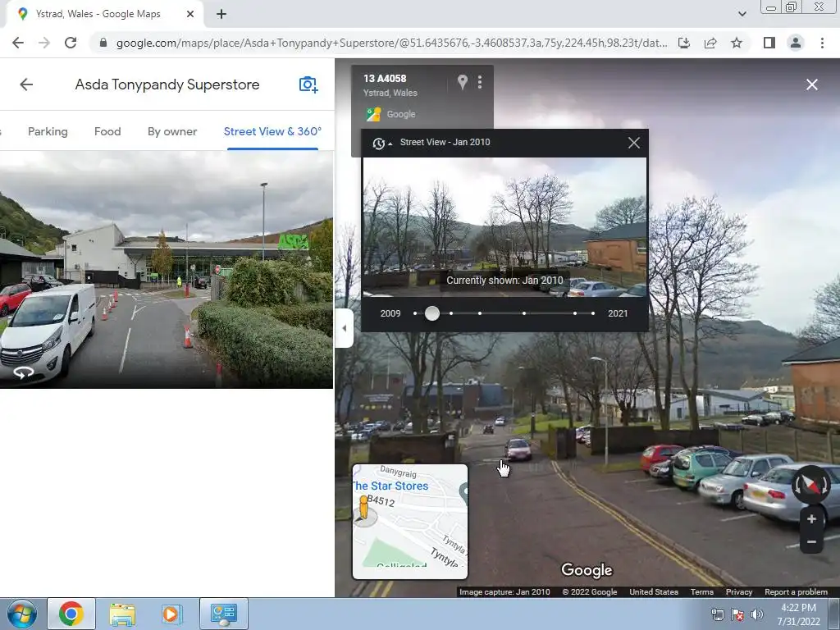Expand the tab search dropdown arrow
The width and height of the screenshot is (840, 630).
[x=742, y=15]
